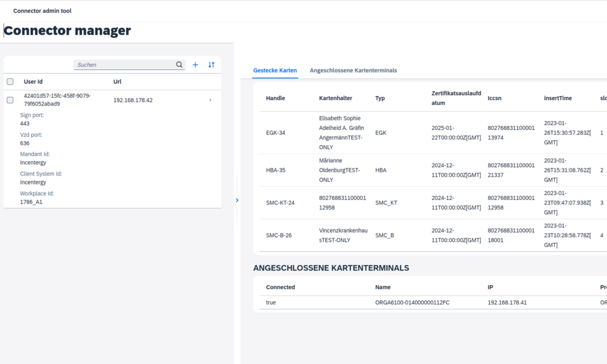Click the Url column header
607x364 pixels.
click(x=117, y=82)
